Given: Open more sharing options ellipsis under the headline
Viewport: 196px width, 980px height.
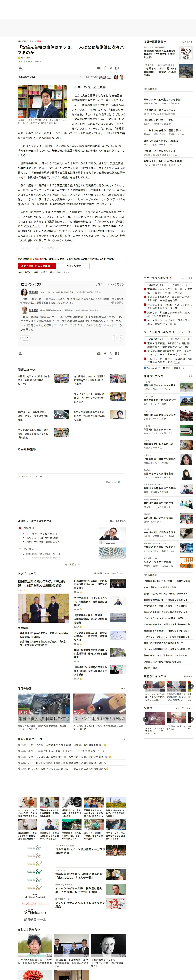Looking at the screenshot, I should [123, 68].
